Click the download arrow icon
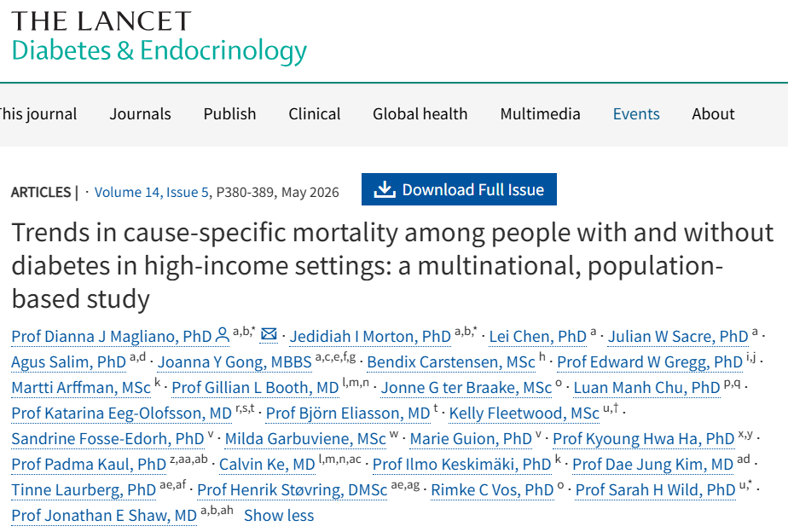 [x=385, y=189]
